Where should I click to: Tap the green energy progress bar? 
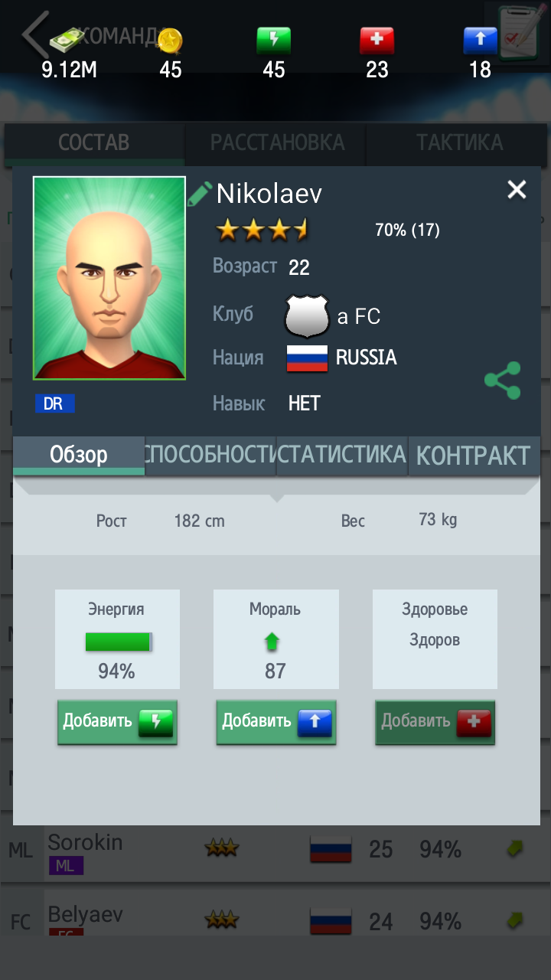click(118, 642)
